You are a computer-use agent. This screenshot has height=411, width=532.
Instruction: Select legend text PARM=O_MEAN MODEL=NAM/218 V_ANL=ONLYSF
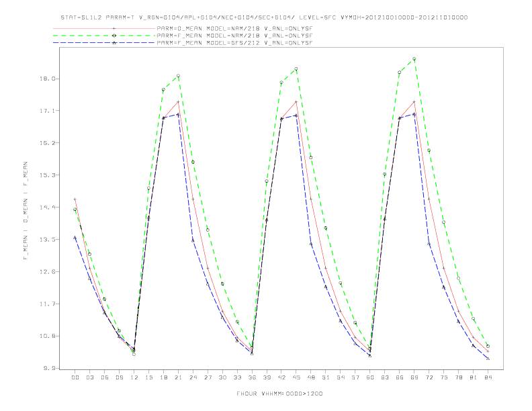pyautogui.click(x=234, y=28)
